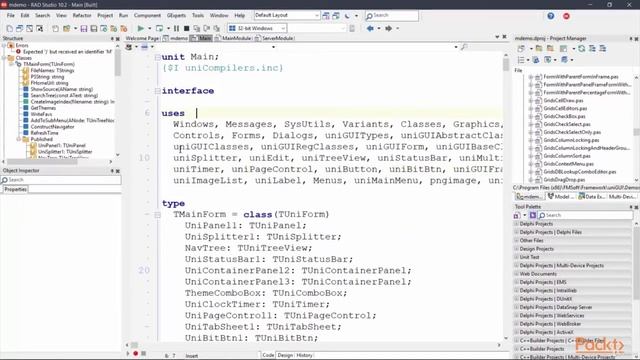640x360 pixels.
Task: Expand the Web Documents palette category
Action: tap(516, 274)
